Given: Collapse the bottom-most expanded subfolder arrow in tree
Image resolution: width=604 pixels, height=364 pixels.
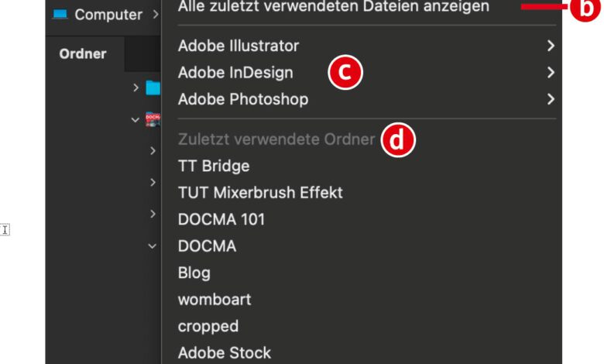Looking at the screenshot, I should coord(153,246).
